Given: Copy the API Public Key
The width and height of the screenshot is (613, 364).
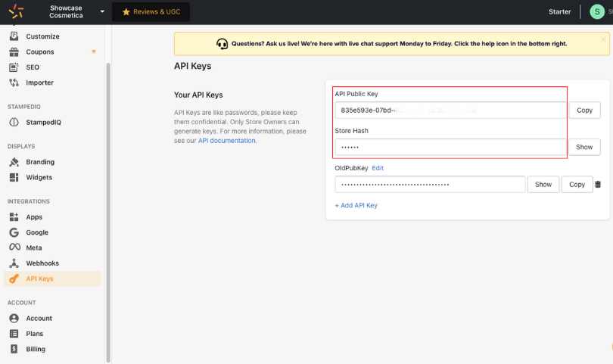Looking at the screenshot, I should click(584, 110).
